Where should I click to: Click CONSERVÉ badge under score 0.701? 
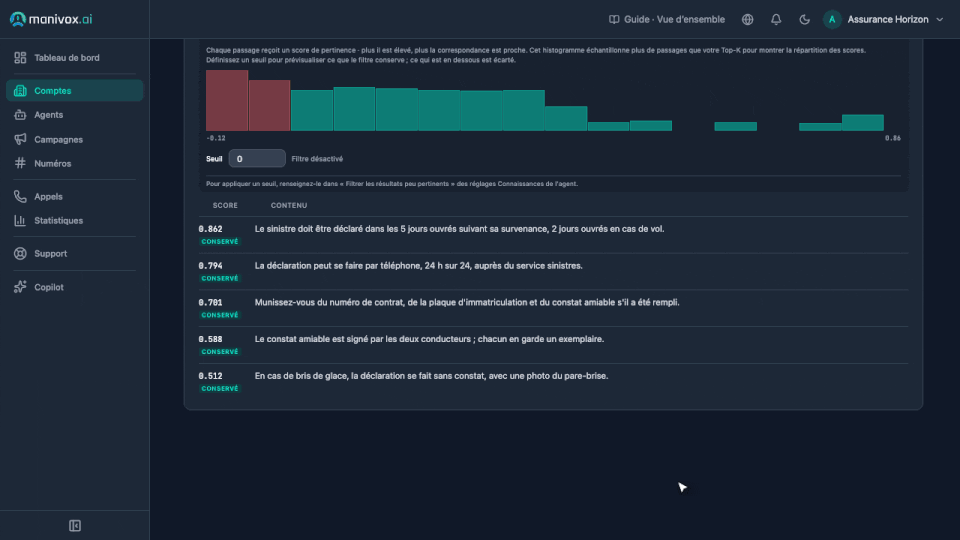[x=220, y=315]
